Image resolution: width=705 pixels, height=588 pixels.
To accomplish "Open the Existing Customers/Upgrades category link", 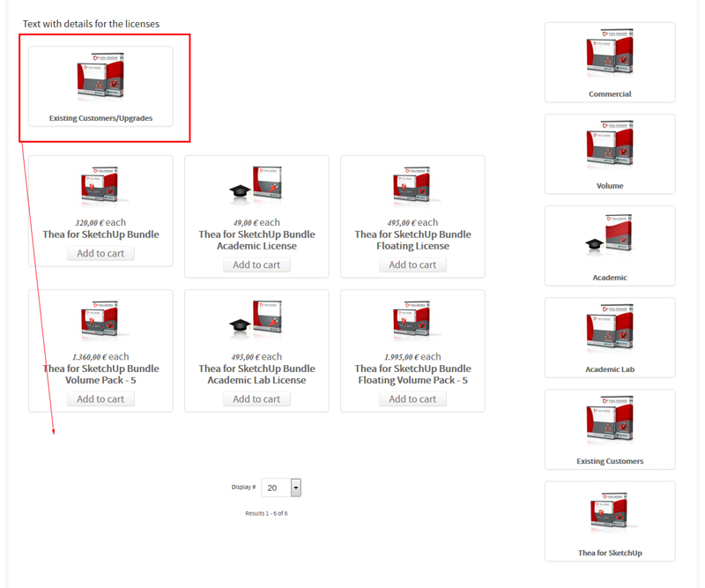I will 100,118.
